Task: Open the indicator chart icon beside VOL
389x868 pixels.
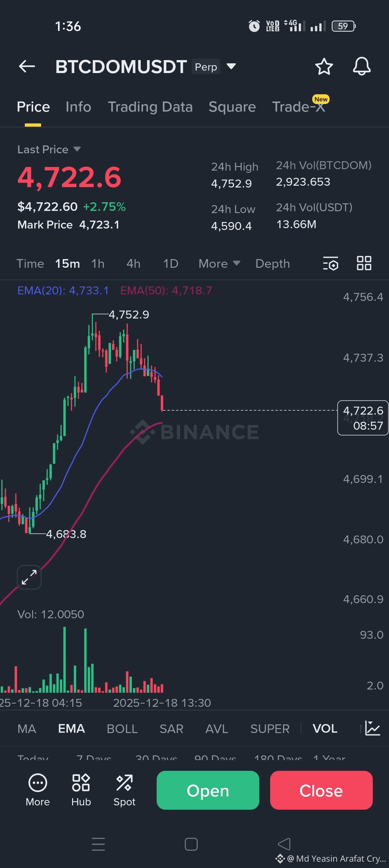Action: click(x=372, y=728)
